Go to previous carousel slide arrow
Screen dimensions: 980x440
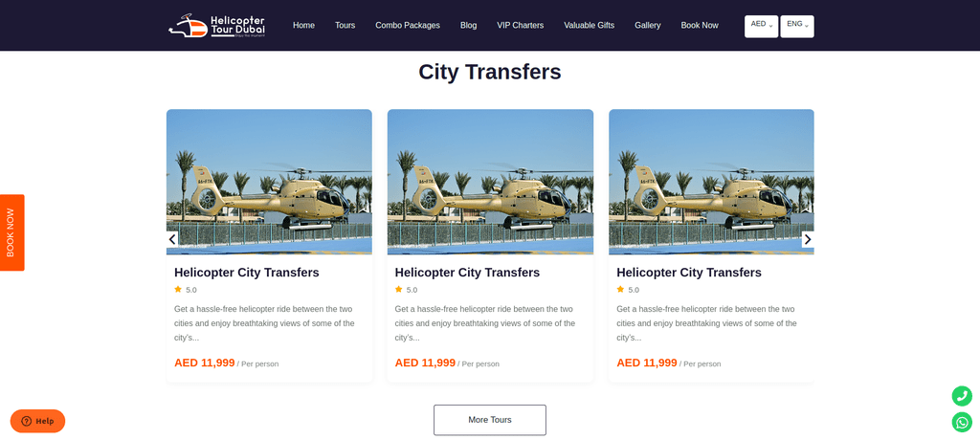(172, 239)
